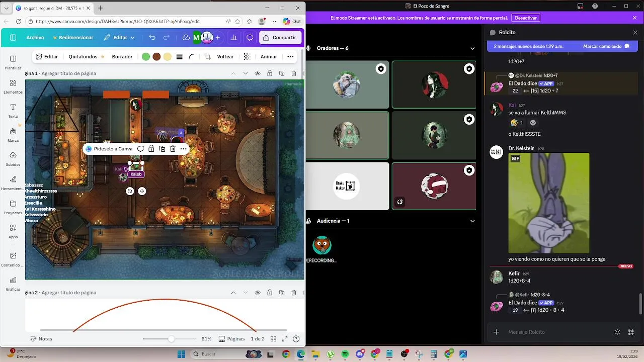Hide page 2 with eye icon
The image size is (644, 362).
coord(258,293)
